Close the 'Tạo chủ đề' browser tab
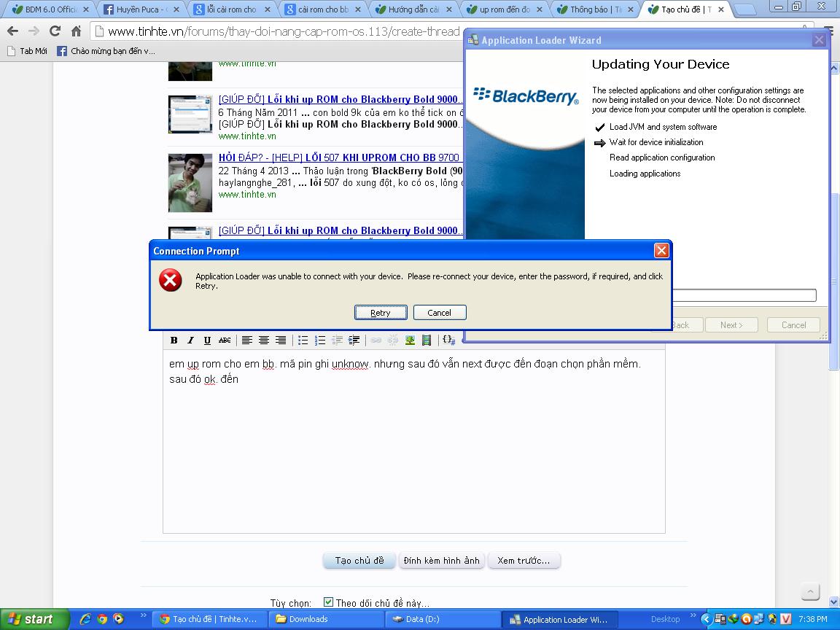The width and height of the screenshot is (840, 630). click(721, 9)
